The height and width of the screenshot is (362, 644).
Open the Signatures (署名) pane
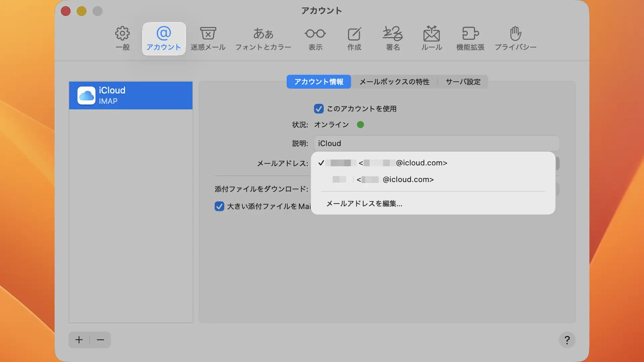[393, 38]
